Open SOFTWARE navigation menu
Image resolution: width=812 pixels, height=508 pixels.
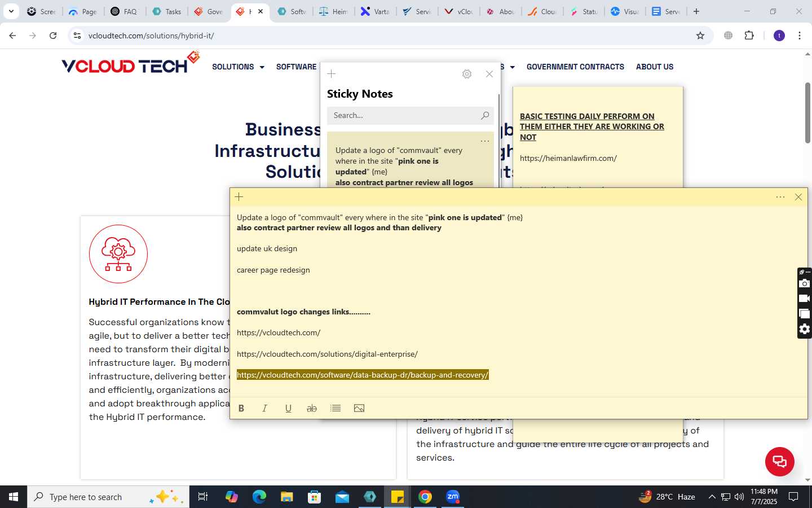296,67
